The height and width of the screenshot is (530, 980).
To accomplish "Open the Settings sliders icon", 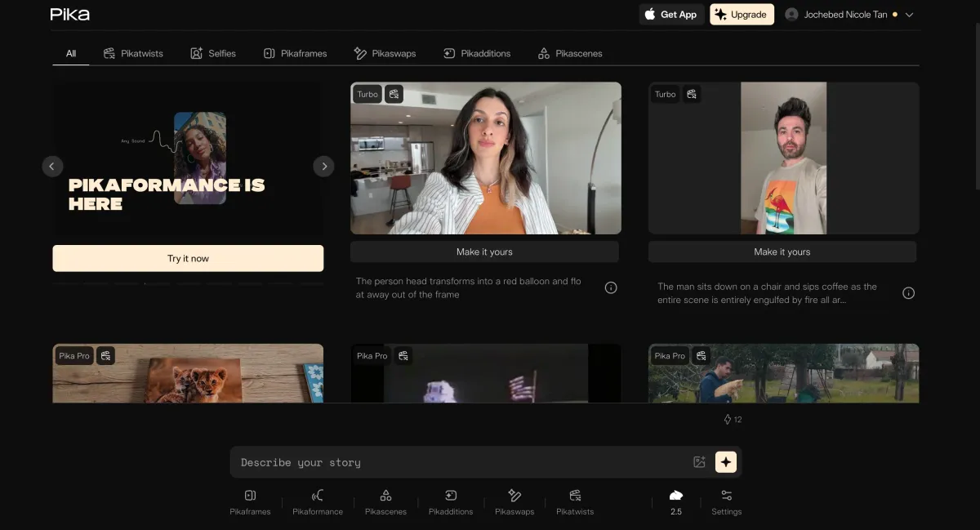I will click(x=726, y=501).
